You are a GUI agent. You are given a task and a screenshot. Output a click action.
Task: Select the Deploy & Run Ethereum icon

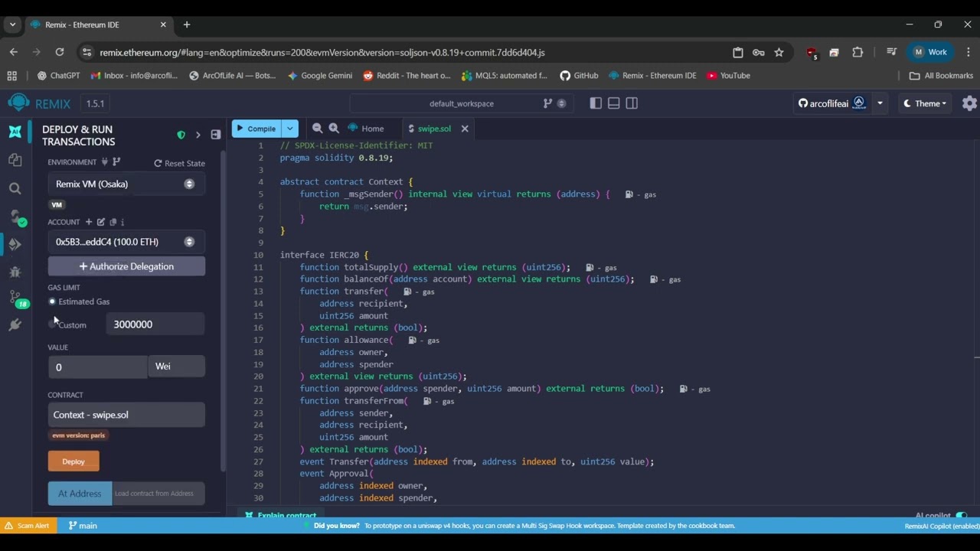click(x=15, y=244)
